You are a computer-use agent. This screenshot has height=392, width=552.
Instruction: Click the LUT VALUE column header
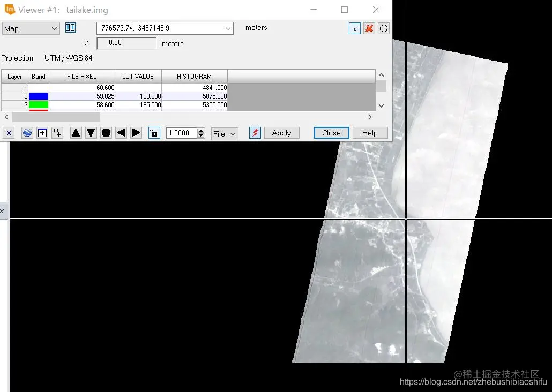click(x=138, y=77)
